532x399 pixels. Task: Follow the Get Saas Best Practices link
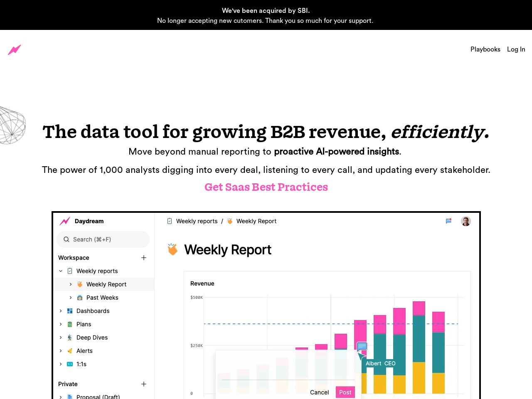tap(266, 187)
